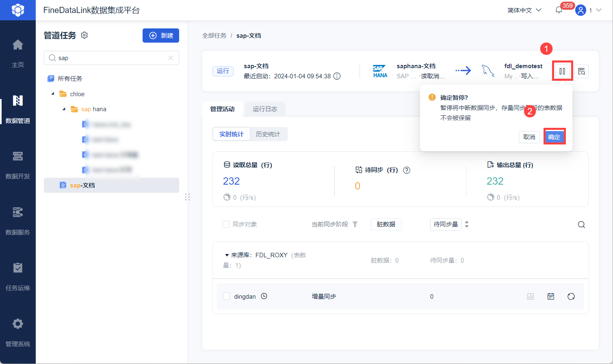Open 数据开发 in the sidebar
Viewport: 613px width, 364px height.
tap(18, 164)
